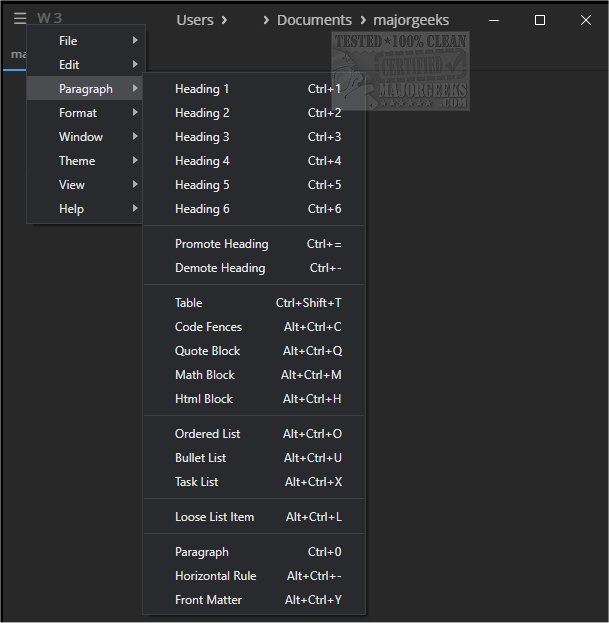Image resolution: width=609 pixels, height=623 pixels.
Task: Click the hamburger menu icon
Action: (20, 19)
